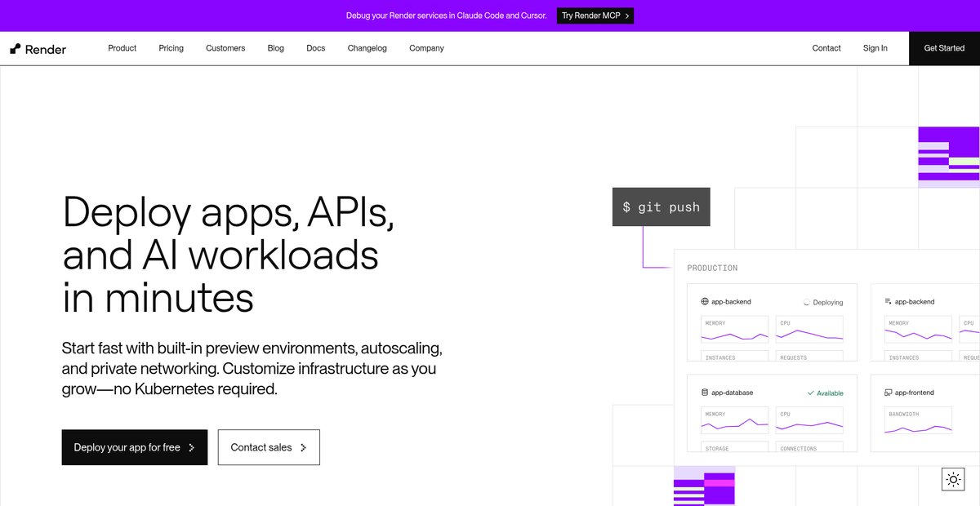Viewport: 980px width, 506px height.
Task: Click the arrow in Deploy your app for free
Action: pyautogui.click(x=191, y=447)
